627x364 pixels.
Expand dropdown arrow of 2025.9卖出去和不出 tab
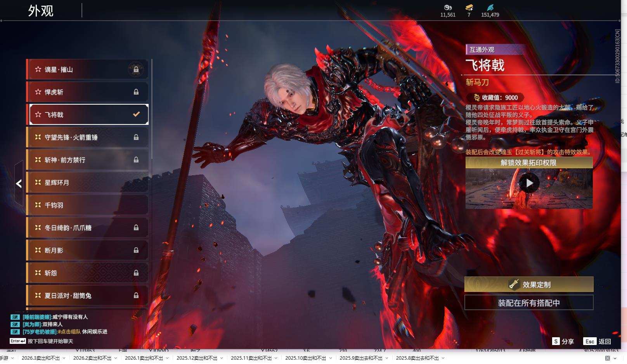click(x=387, y=358)
